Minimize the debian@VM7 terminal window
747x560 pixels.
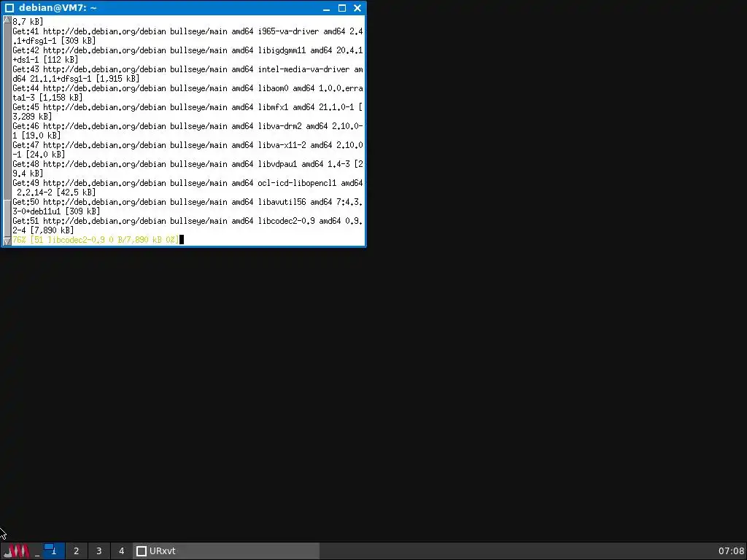coord(326,8)
